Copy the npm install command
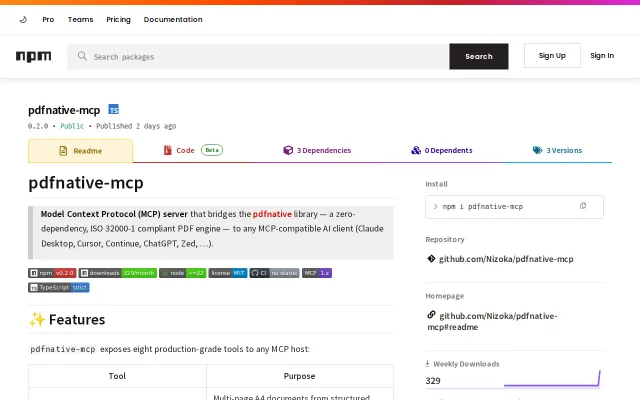The width and height of the screenshot is (640, 400). (x=583, y=206)
